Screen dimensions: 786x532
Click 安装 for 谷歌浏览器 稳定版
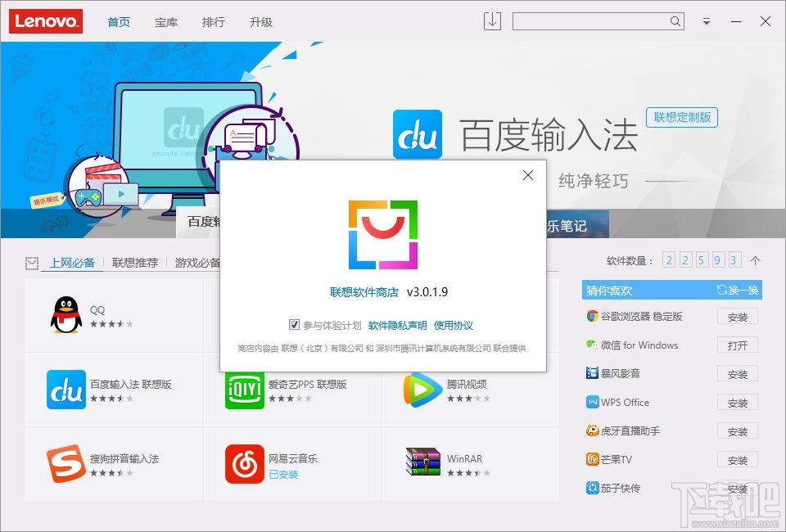[x=737, y=316]
